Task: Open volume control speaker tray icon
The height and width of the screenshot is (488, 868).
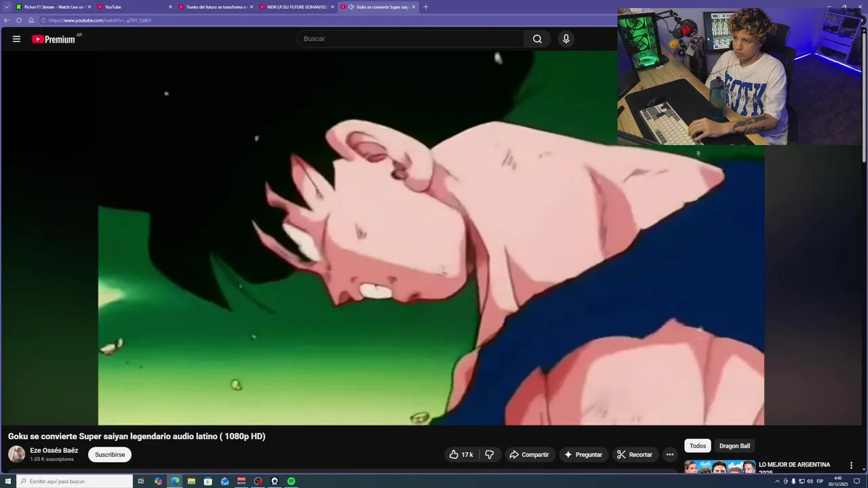Action: tap(810, 481)
